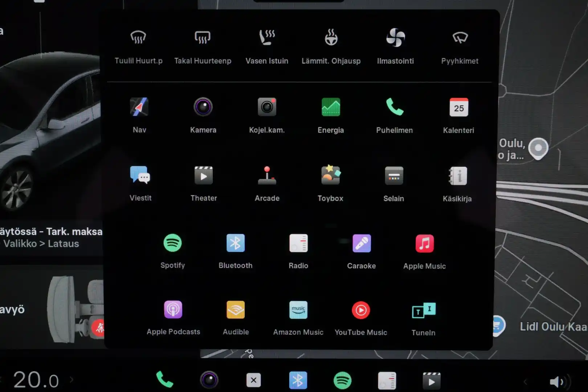Open the Puhelimen phone app
Screen dimensions: 588x392
(x=395, y=115)
